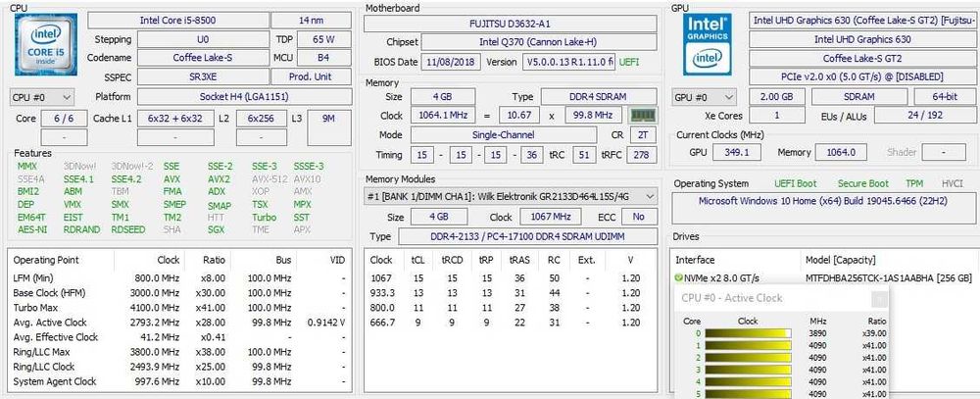Screen dimensions: 980x399
Task: Click the 14 nm process field
Action: 311,21
